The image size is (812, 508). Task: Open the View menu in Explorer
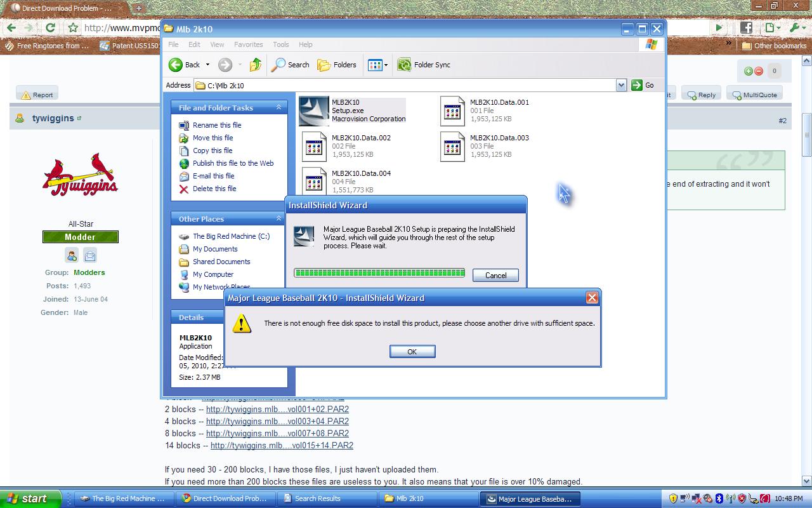pos(217,44)
